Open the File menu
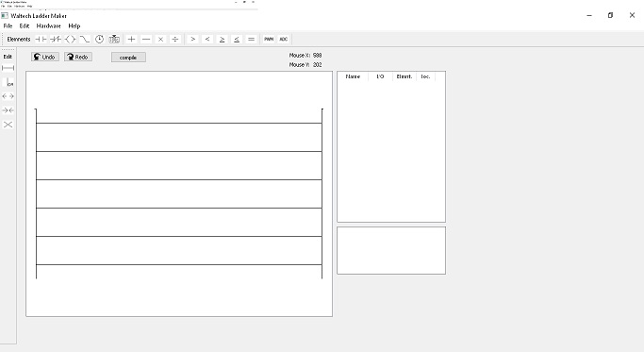The width and height of the screenshot is (644, 352). coord(8,25)
